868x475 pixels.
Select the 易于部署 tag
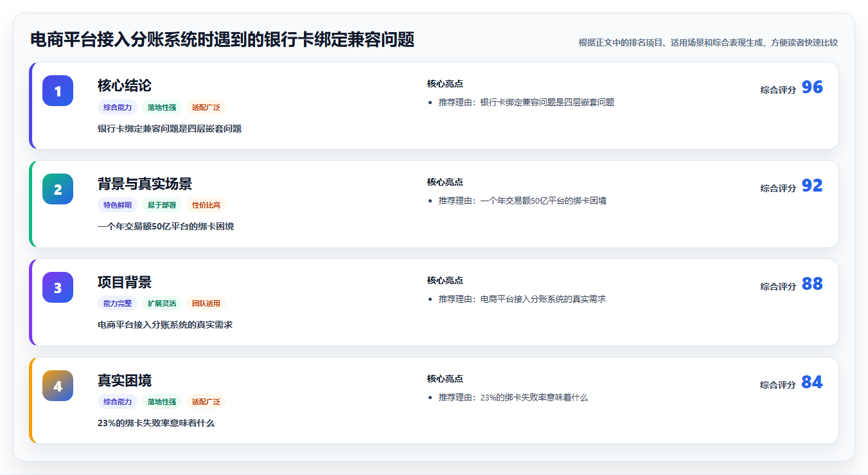click(162, 206)
